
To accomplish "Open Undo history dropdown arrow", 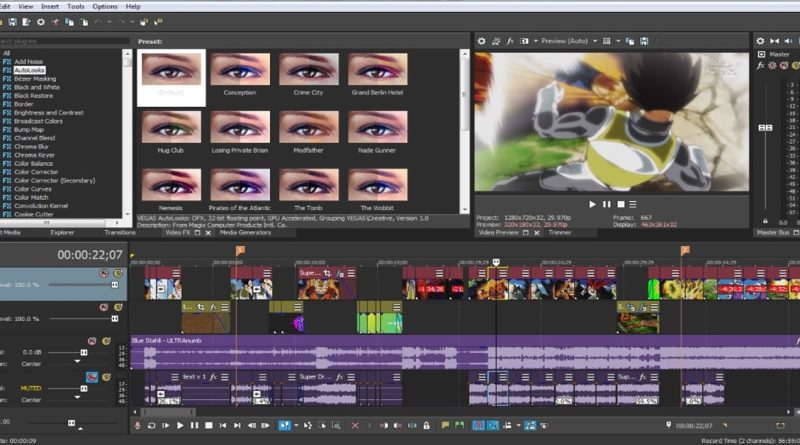I will click(109, 22).
